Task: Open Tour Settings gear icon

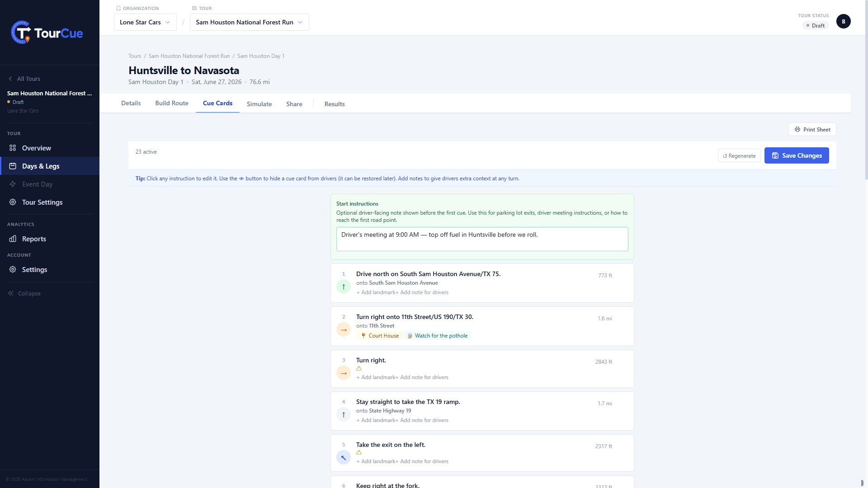Action: coord(13,202)
